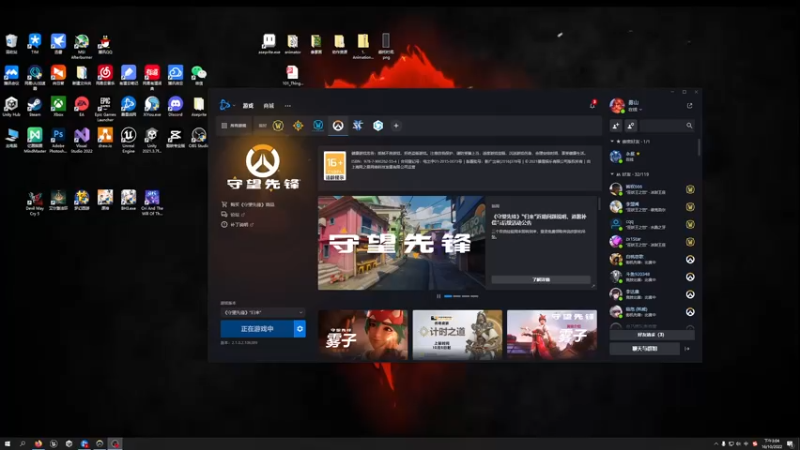Open the Discord desktop shortcut
This screenshot has height=450, width=800.
point(175,107)
